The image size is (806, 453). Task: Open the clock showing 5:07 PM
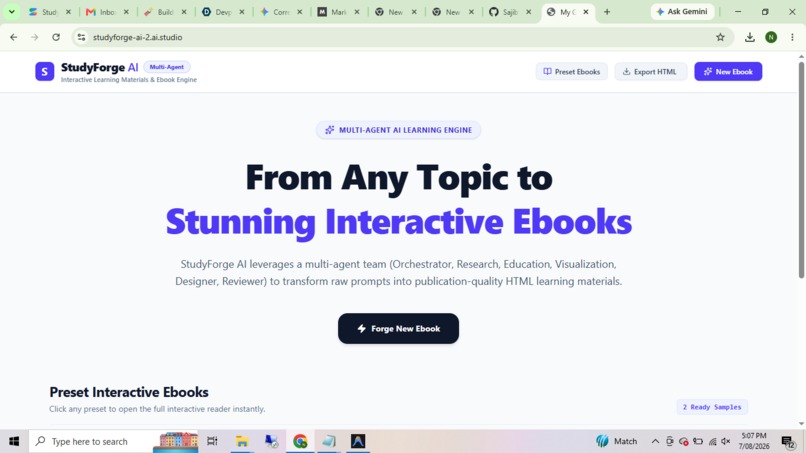point(754,441)
